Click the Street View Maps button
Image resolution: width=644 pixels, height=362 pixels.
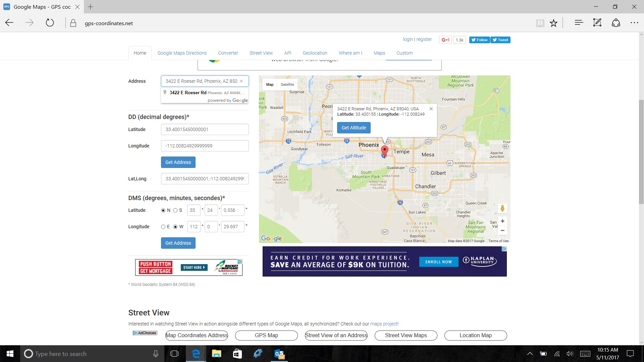406,336
